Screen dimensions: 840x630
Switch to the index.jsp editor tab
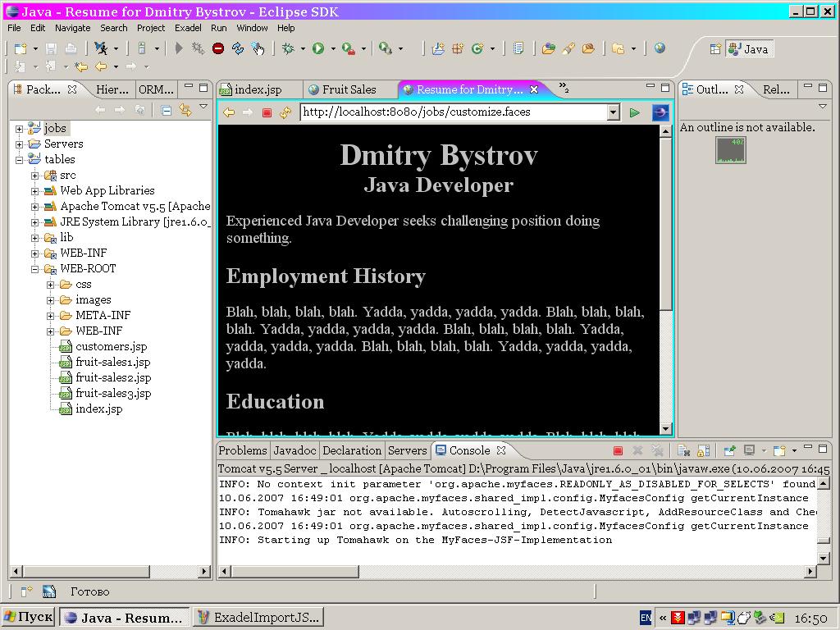(x=258, y=89)
